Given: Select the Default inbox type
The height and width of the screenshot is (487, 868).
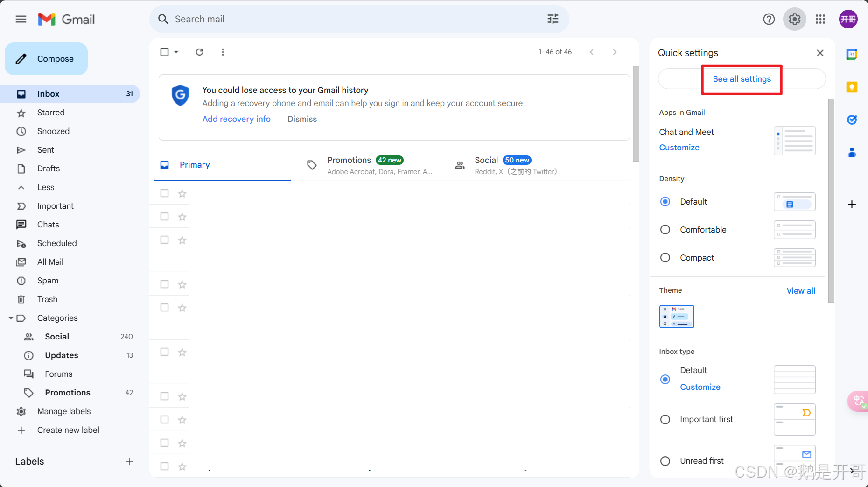Looking at the screenshot, I should click(x=665, y=379).
